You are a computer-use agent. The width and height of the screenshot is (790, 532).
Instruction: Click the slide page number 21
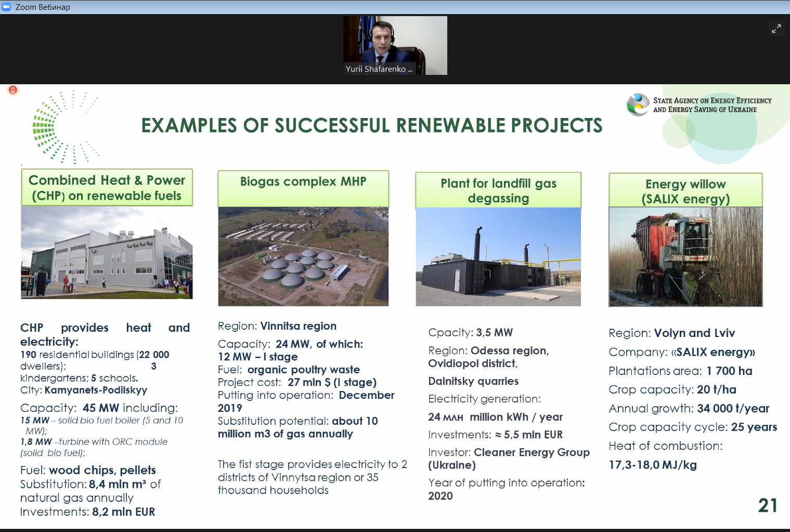coord(767,505)
